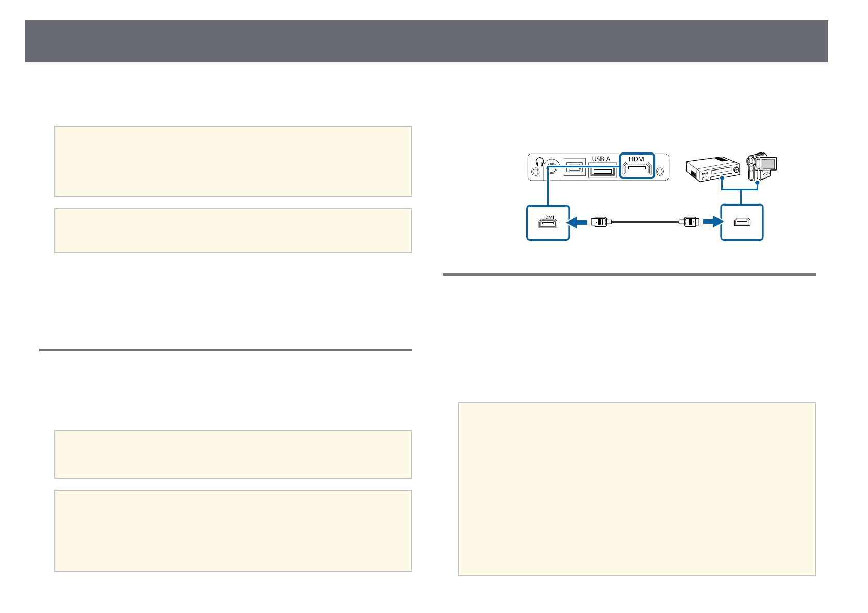868x613 pixels.
Task: Click the horizontal divider line in the left column
Action: point(225,350)
